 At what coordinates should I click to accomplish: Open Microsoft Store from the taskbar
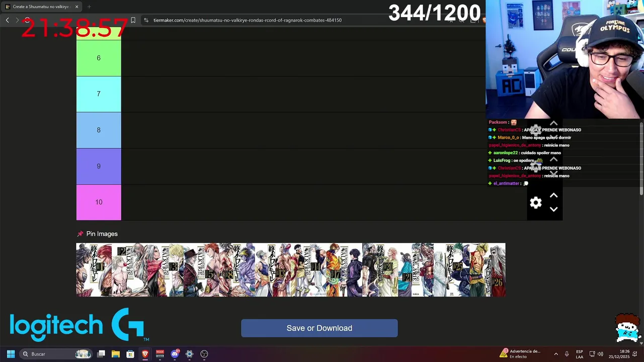click(130, 354)
